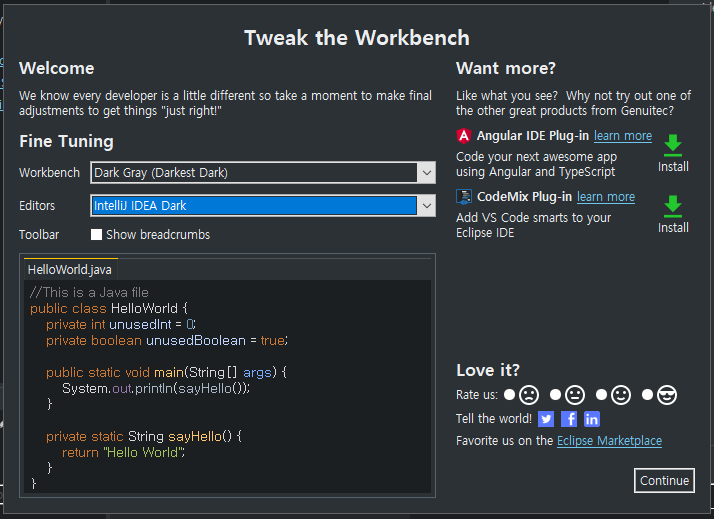Click the return "Hello World" line
Screen dimensions: 714x519
(x=123, y=453)
